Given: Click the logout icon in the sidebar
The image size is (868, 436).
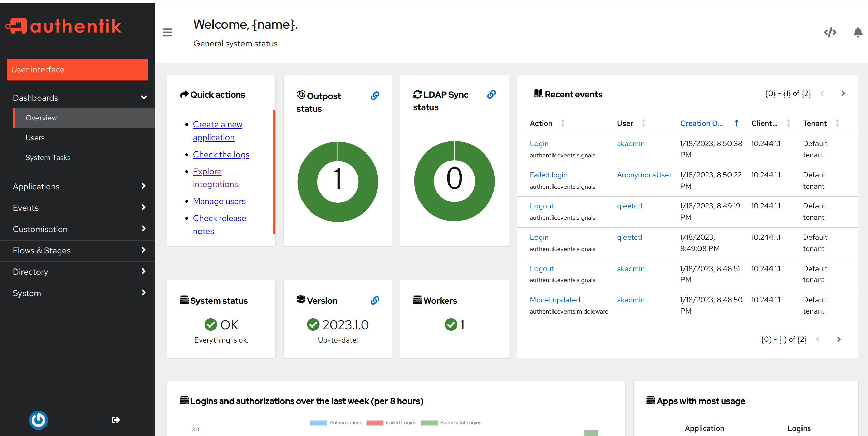Looking at the screenshot, I should (115, 420).
